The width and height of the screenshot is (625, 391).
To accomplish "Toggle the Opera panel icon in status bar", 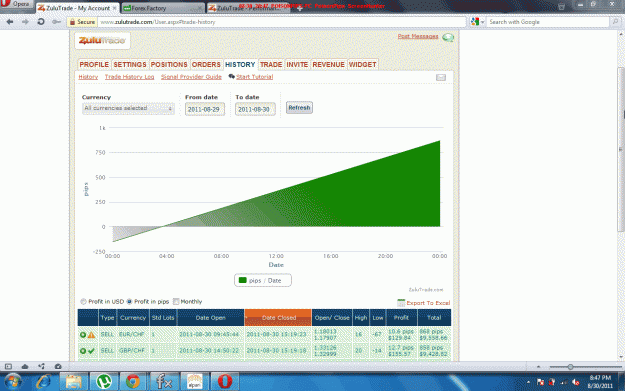I will (8, 366).
